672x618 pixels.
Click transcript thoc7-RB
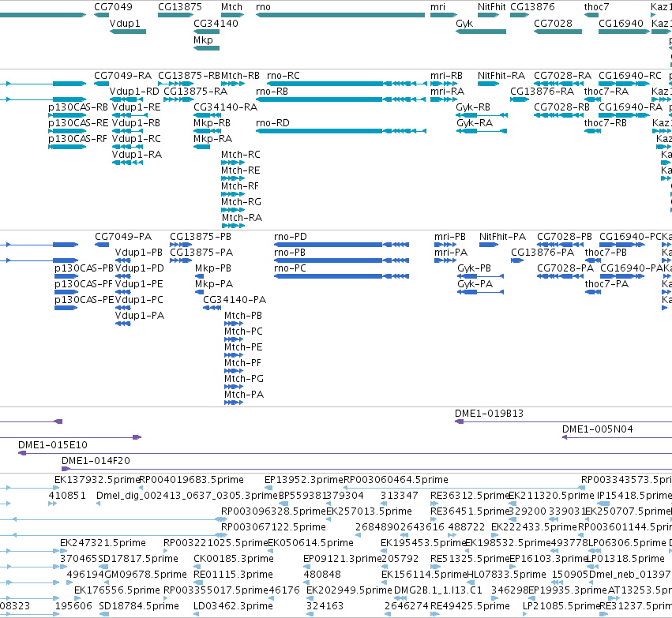pyautogui.click(x=605, y=123)
